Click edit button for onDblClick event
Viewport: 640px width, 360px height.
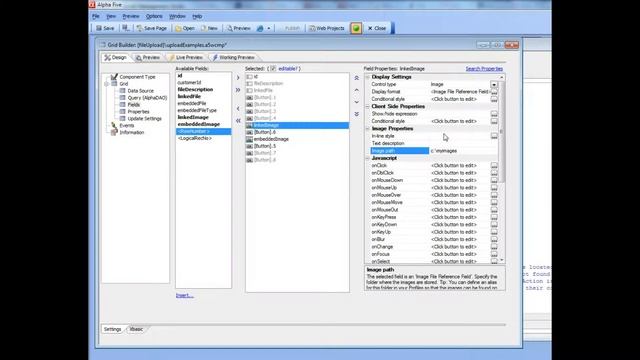(494, 173)
